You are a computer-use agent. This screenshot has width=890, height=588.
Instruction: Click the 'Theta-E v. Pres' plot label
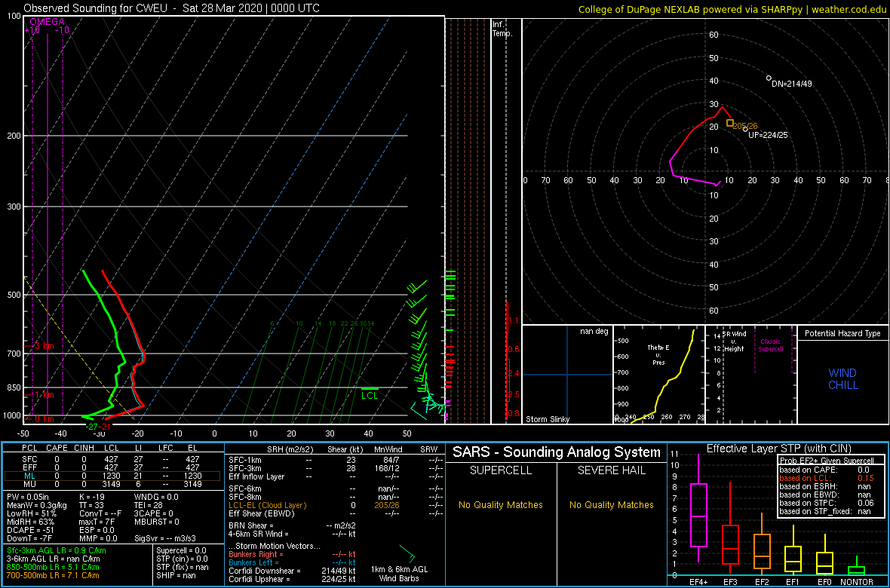(659, 354)
